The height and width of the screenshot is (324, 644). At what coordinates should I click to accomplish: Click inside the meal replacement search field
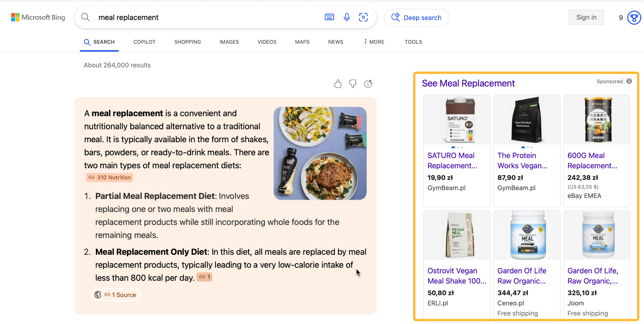tap(189, 17)
